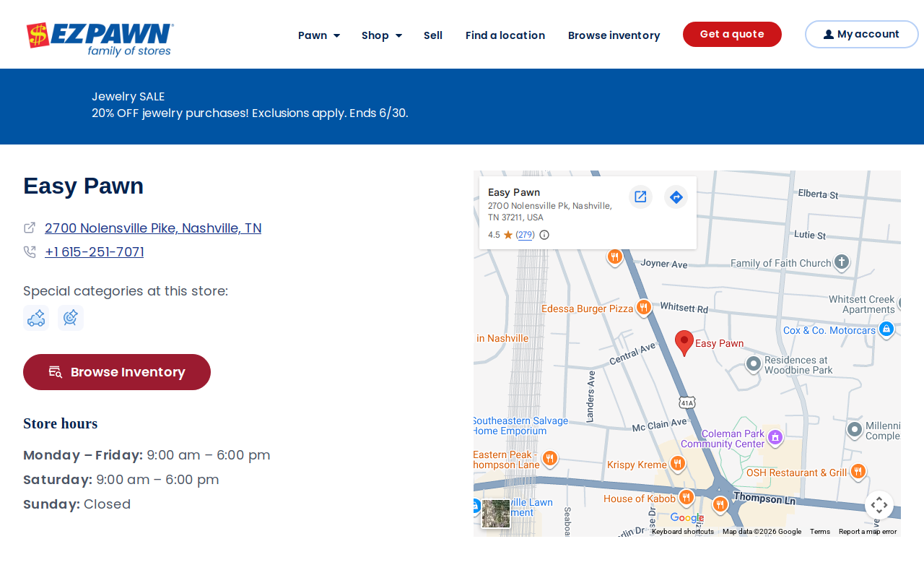
Task: Click the Krispy Kreme restaurant marker
Action: coord(677,464)
